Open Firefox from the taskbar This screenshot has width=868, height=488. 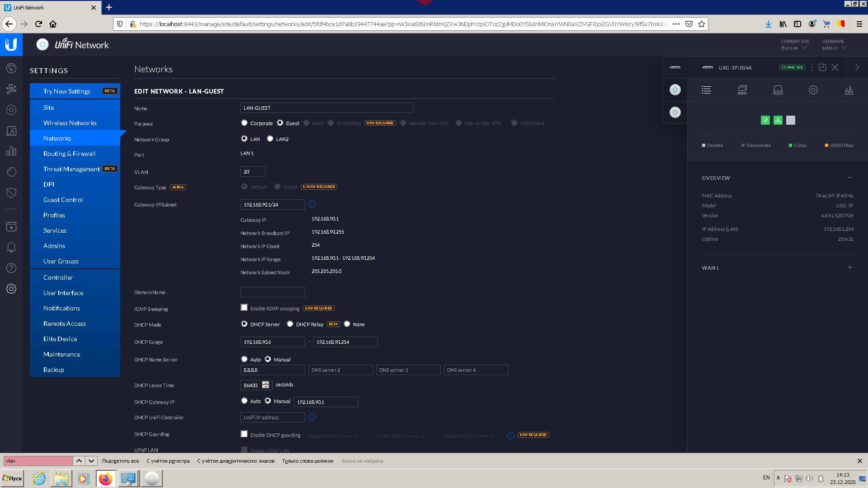[106, 479]
